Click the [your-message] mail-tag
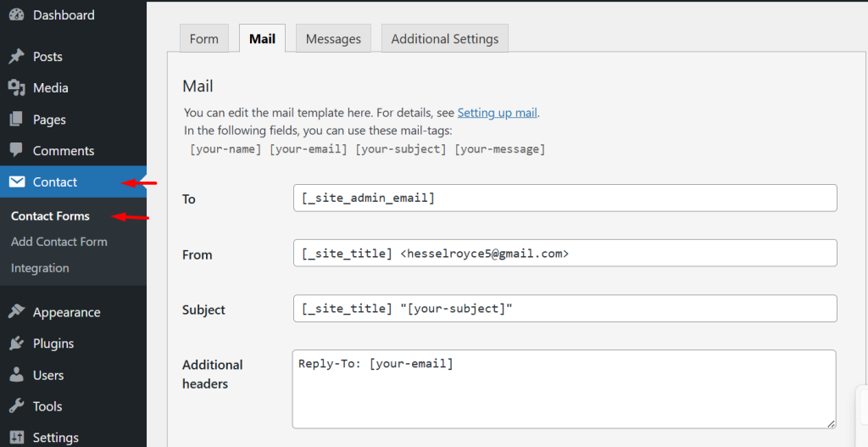The width and height of the screenshot is (868, 447). coord(500,149)
